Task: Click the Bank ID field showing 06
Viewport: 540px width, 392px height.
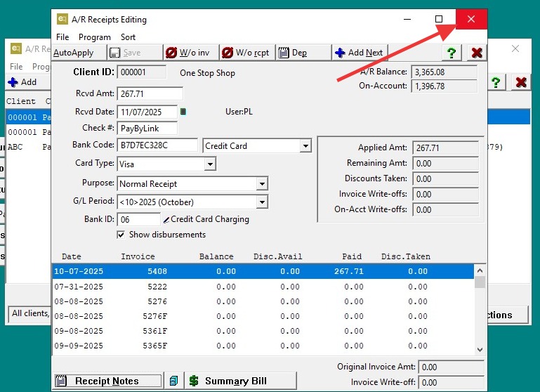Action: coord(138,219)
